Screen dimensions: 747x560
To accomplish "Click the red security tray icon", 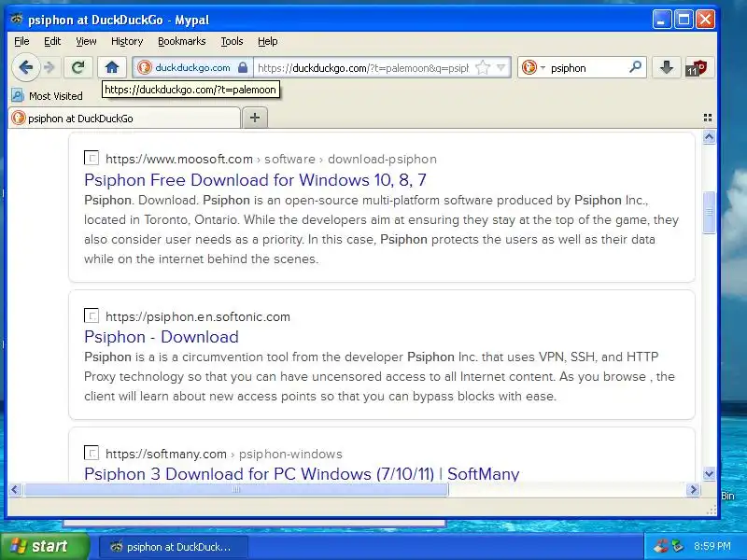I will [661, 546].
